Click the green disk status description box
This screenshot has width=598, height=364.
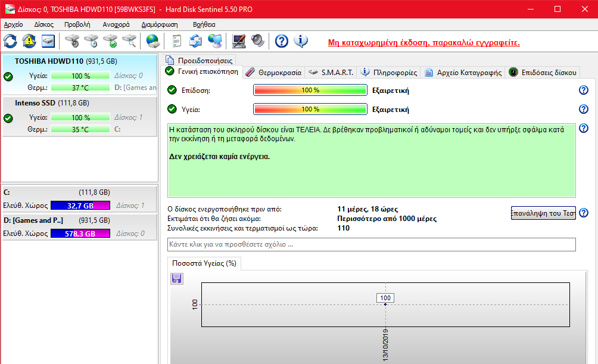coord(372,160)
